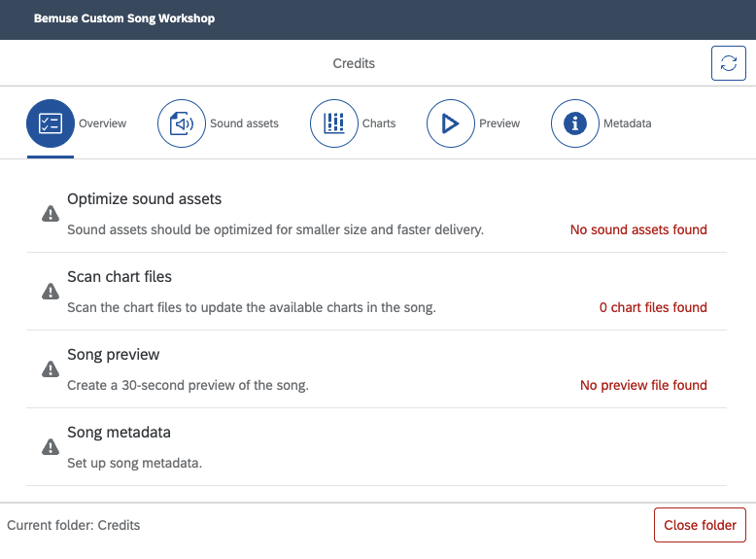The image size is (756, 559).
Task: Click the 'No sound assets found' status
Action: 638,230
